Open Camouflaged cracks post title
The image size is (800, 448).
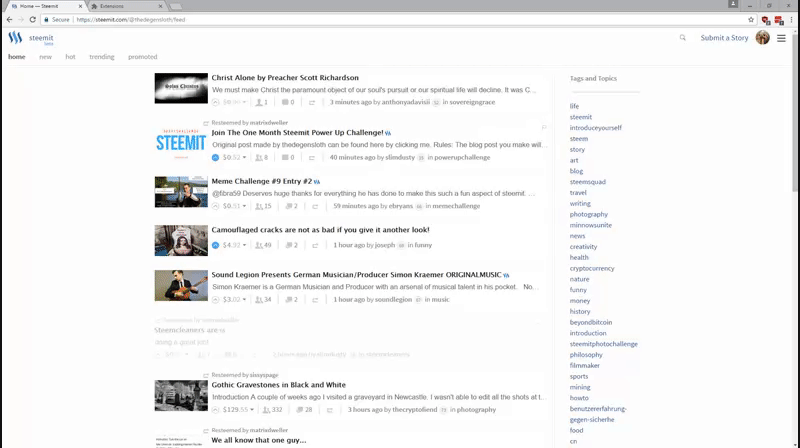pos(320,230)
